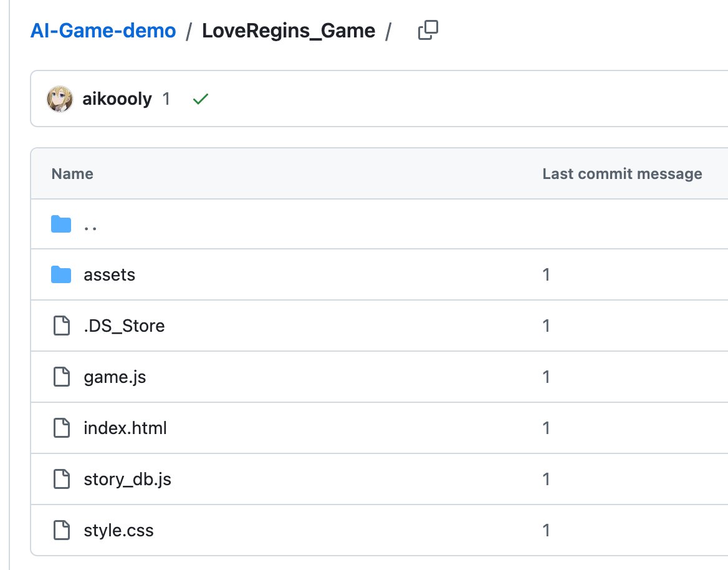
Task: Click the parent directory folder icon
Action: 61,225
